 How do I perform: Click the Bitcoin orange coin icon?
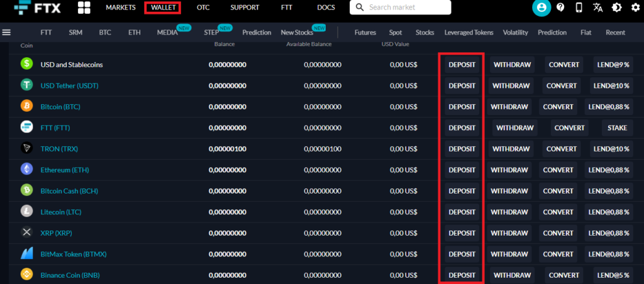[x=26, y=106]
